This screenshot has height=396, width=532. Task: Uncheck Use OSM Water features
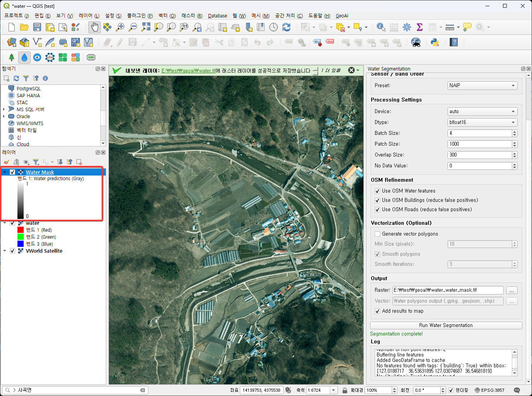tap(377, 191)
